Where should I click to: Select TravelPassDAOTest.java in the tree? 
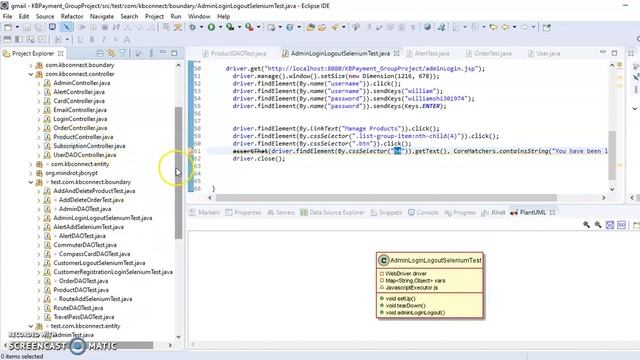tap(84, 317)
